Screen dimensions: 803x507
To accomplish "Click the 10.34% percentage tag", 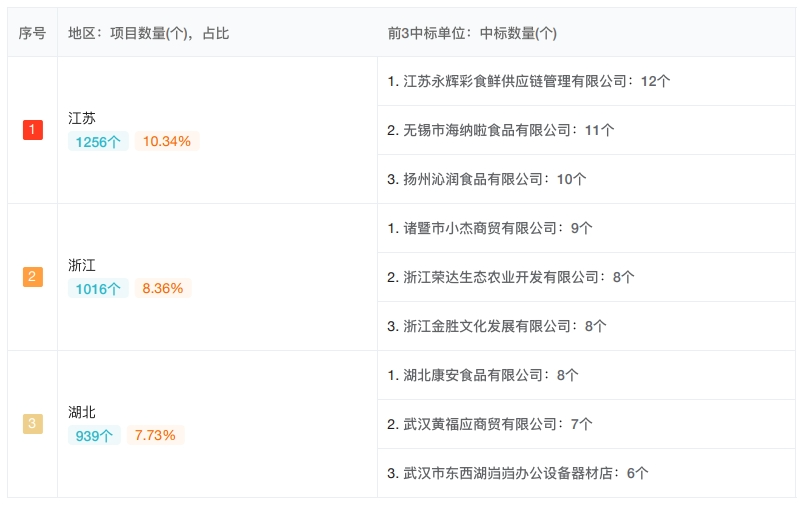I will [166, 142].
